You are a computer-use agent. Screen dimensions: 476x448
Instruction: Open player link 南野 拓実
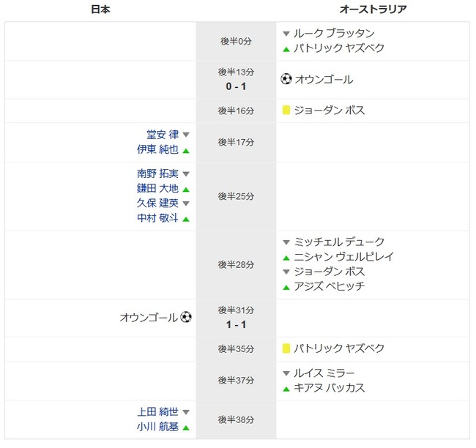(x=157, y=173)
